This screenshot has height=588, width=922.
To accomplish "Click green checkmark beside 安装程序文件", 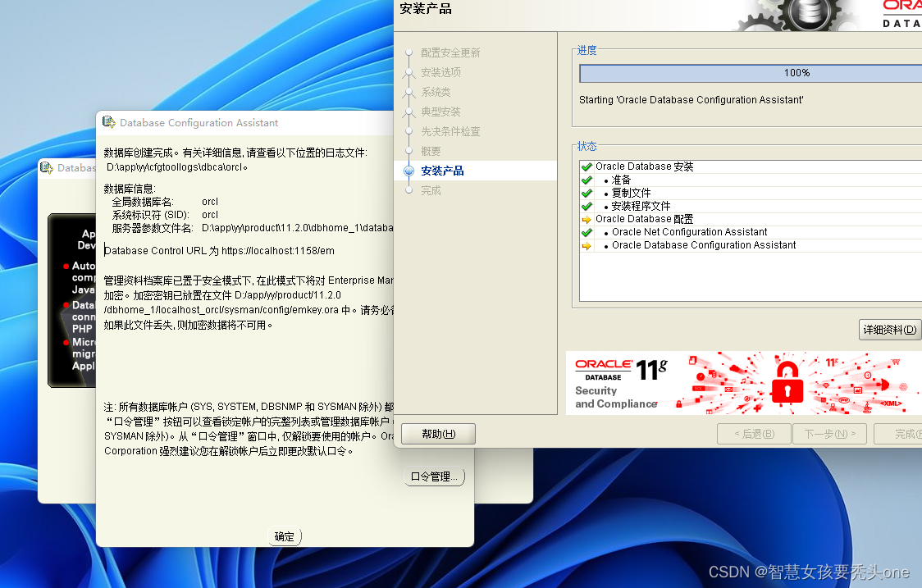I will pyautogui.click(x=587, y=207).
